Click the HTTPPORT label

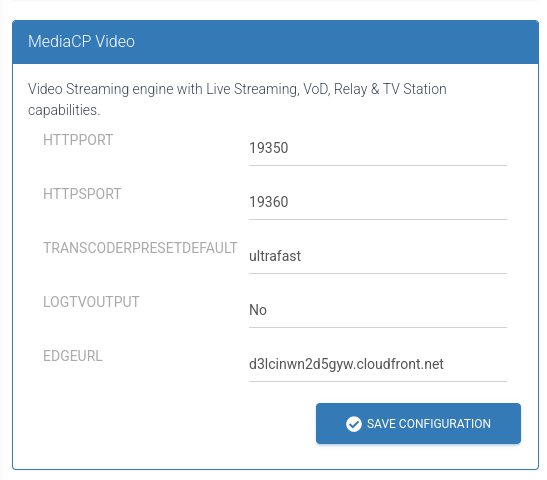pyautogui.click(x=78, y=140)
